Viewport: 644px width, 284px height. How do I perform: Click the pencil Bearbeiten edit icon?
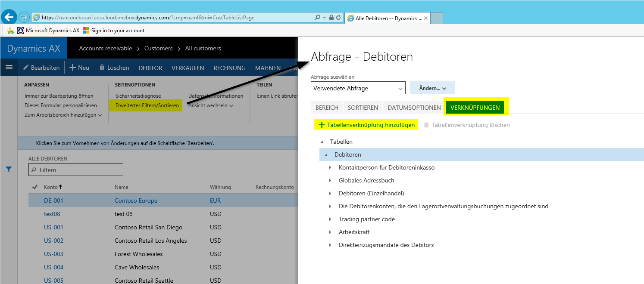pos(26,68)
